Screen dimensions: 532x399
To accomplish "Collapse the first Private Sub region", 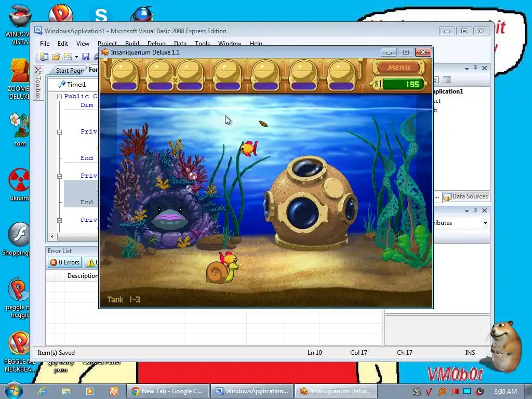I will click(x=59, y=132).
